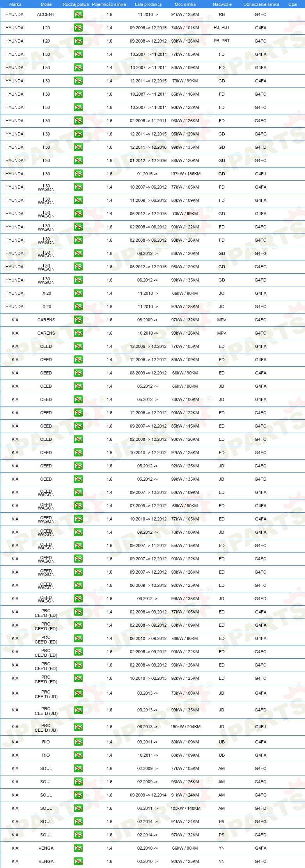This screenshot has width=305, height=868.
Task: Select the 01.2015 -> production date cell
Action: pos(147,174)
